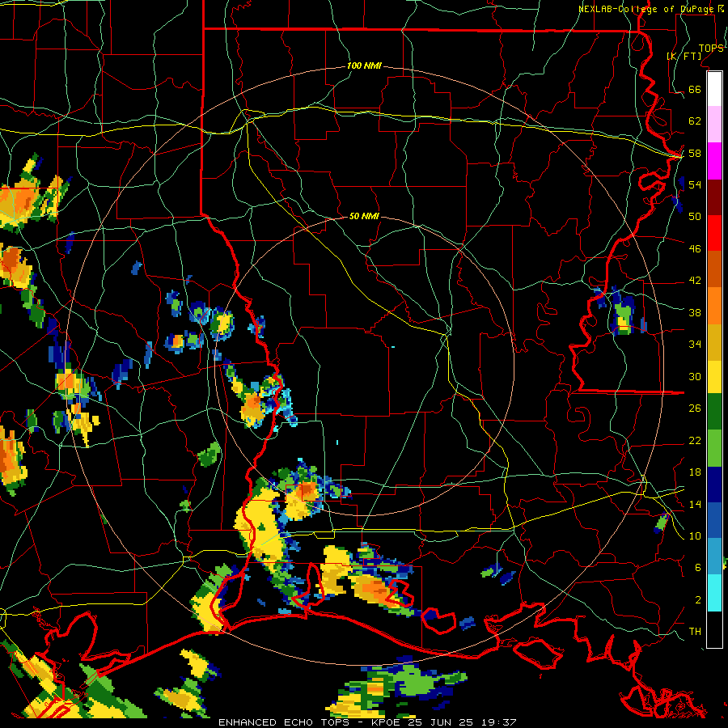728x728 pixels.
Task: Click the TOPS legend heading
Action: (711, 49)
